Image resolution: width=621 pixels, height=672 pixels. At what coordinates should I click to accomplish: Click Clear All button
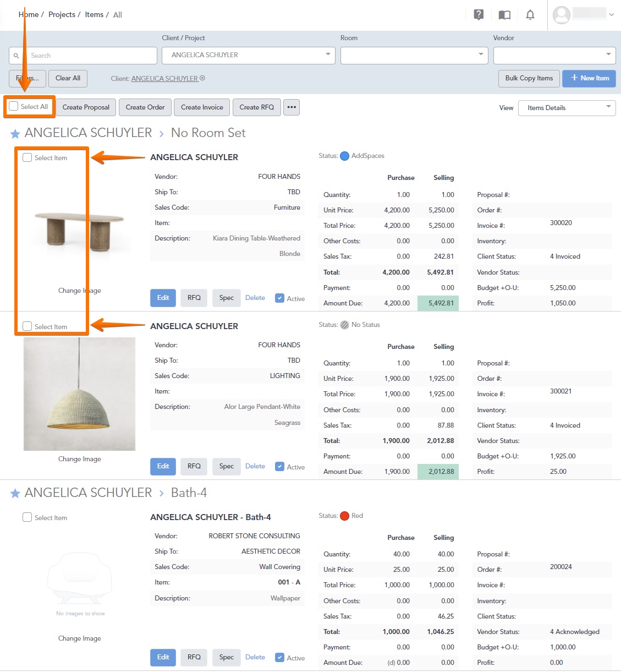(x=68, y=78)
